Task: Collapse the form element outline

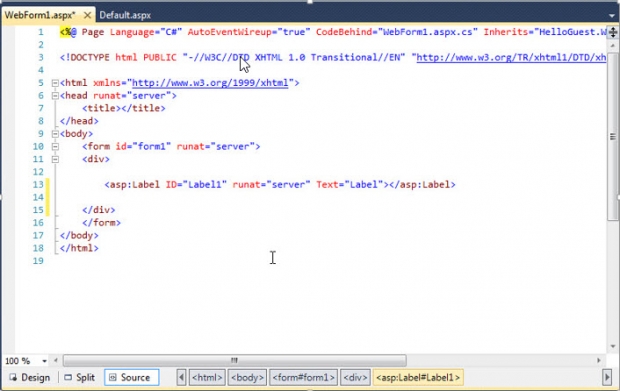Action: tap(55, 147)
